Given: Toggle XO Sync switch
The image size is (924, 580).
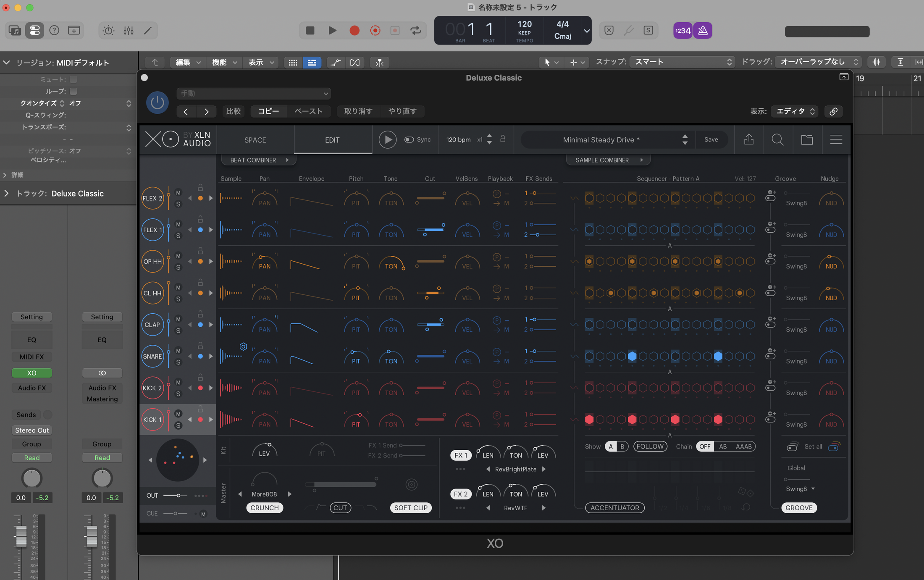Looking at the screenshot, I should point(409,139).
